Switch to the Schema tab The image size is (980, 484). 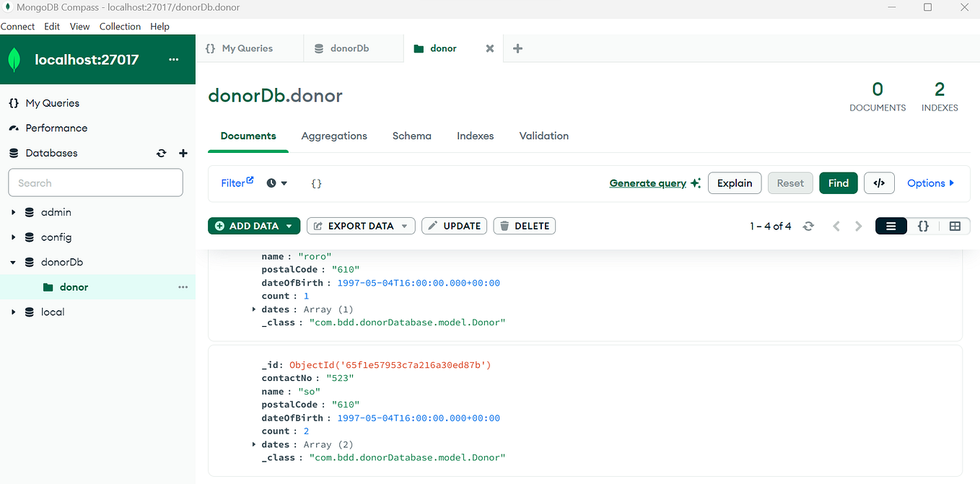(411, 136)
